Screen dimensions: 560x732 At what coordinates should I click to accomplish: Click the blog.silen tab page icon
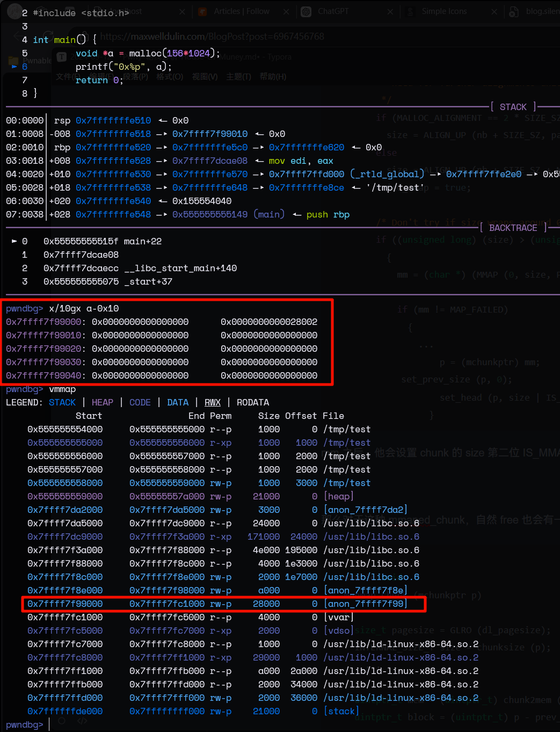[x=514, y=12]
